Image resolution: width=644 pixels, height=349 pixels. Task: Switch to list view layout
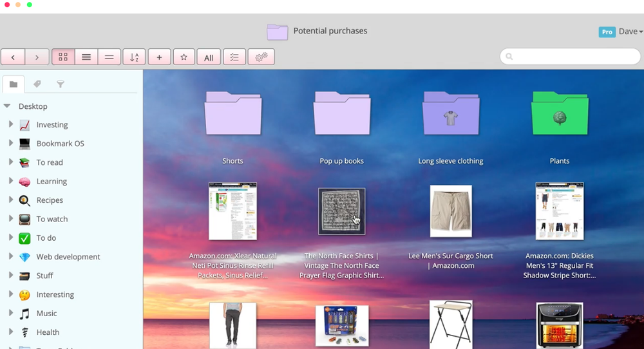86,57
